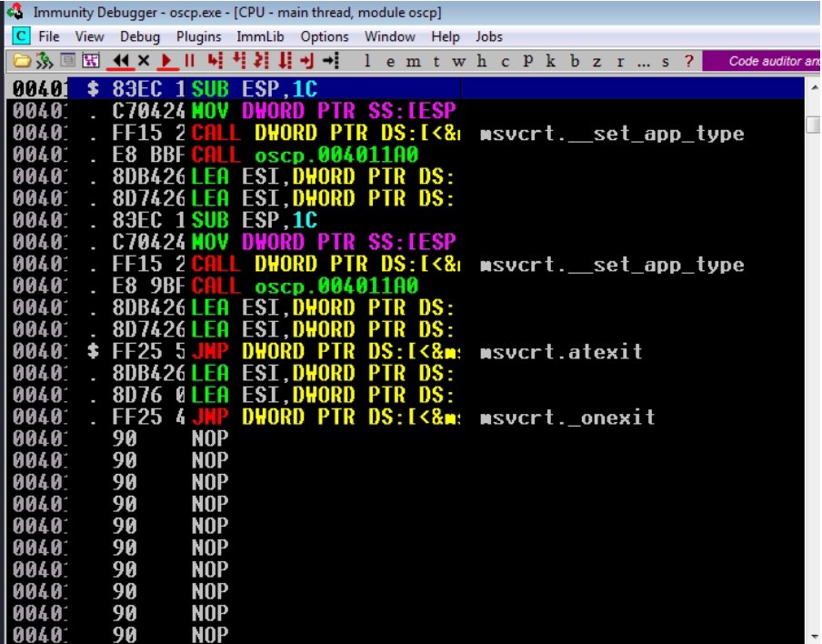Show Run trace with '...' button
The width and height of the screenshot is (822, 644).
click(643, 63)
